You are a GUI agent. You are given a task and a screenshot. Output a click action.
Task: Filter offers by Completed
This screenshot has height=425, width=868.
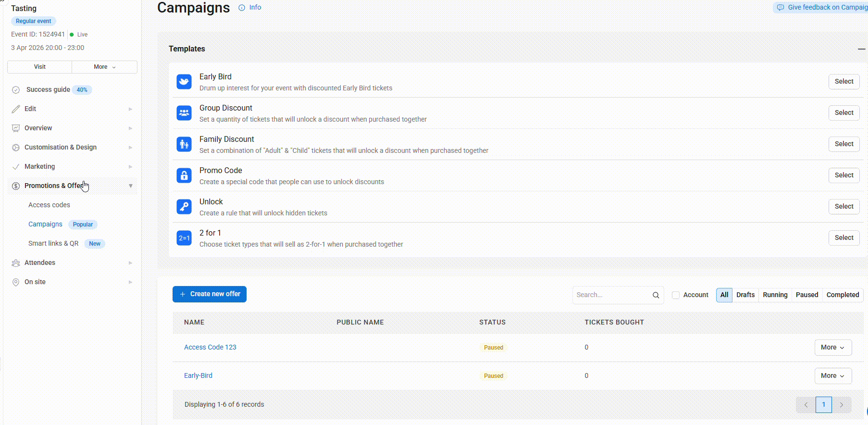pyautogui.click(x=843, y=295)
